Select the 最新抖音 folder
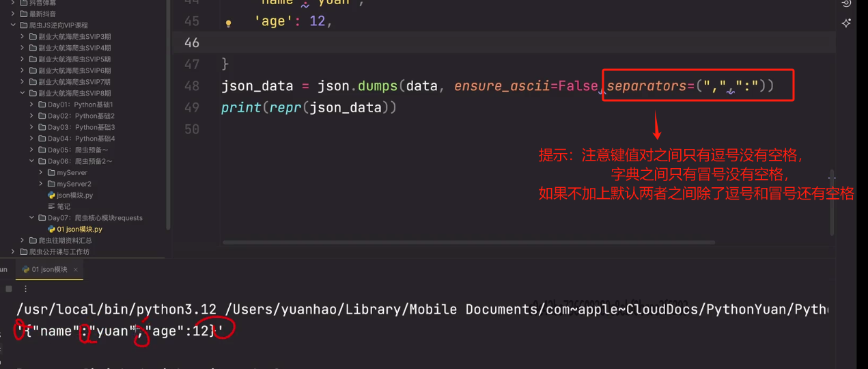The height and width of the screenshot is (369, 868). point(43,14)
